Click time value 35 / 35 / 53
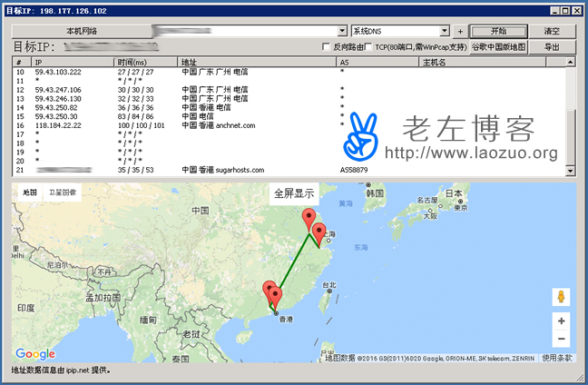 click(x=135, y=170)
